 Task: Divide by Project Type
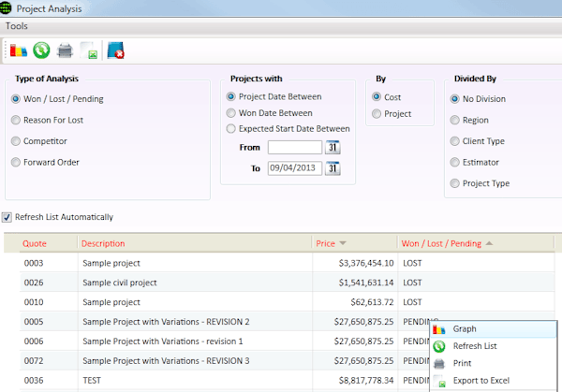[x=454, y=183]
